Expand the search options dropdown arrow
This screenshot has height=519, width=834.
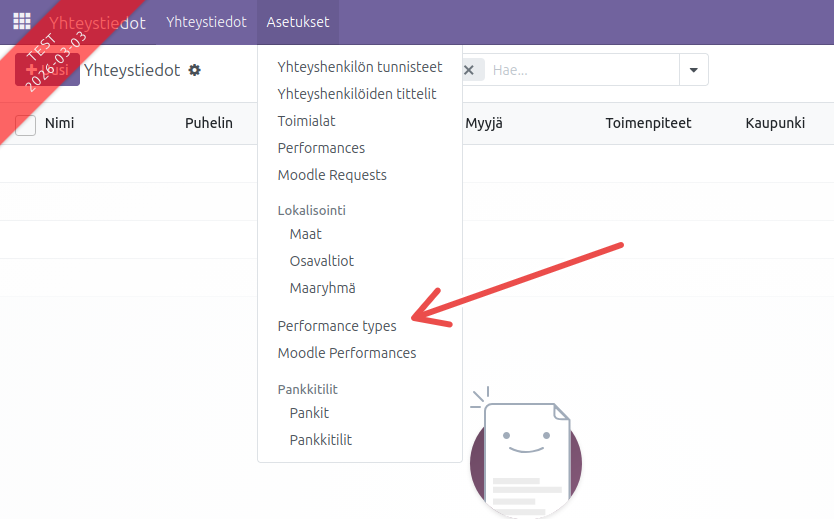coord(694,70)
